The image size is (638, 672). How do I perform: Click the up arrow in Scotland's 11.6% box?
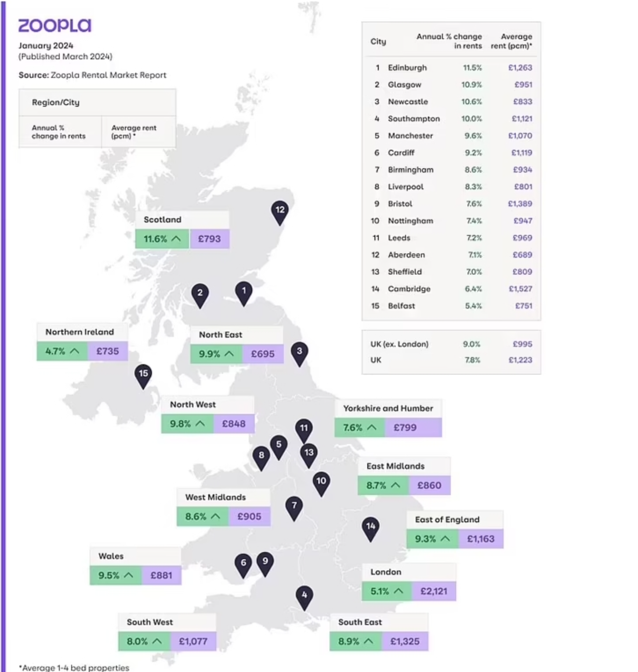point(176,239)
